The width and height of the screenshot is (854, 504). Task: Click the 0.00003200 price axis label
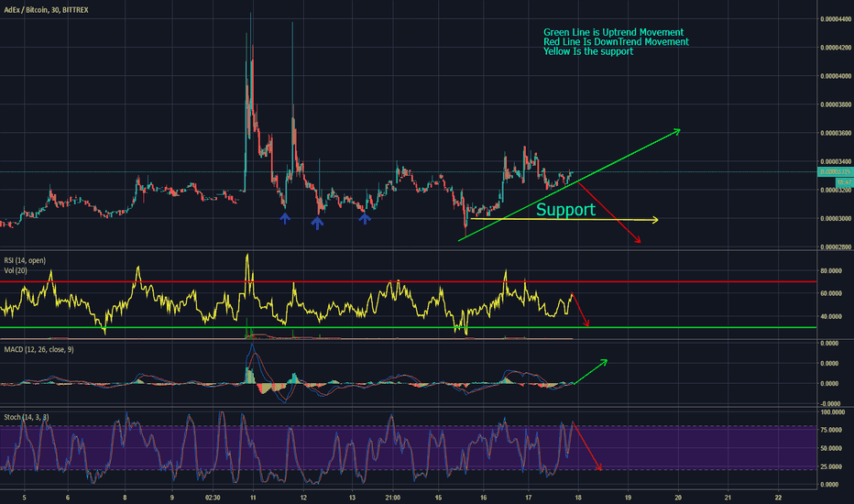pyautogui.click(x=836, y=191)
